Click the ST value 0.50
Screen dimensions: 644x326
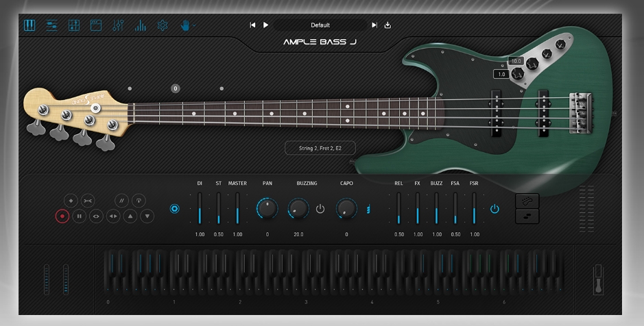coord(219,234)
